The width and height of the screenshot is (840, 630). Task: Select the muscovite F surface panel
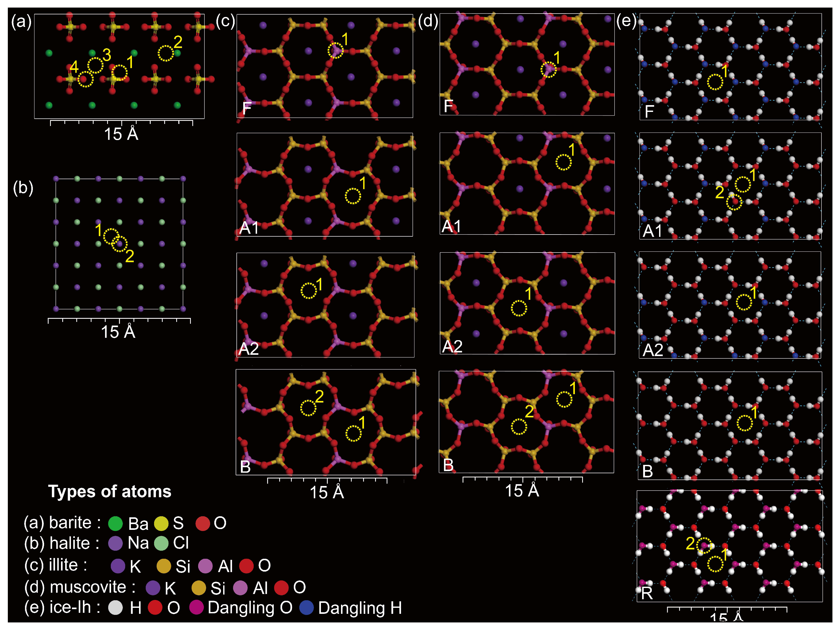(x=527, y=65)
